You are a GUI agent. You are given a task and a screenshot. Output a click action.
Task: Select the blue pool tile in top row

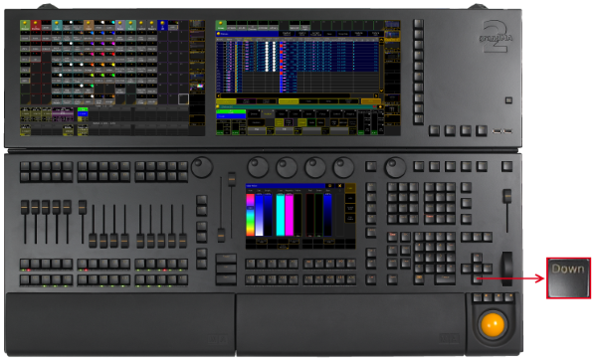pyautogui.click(x=162, y=26)
